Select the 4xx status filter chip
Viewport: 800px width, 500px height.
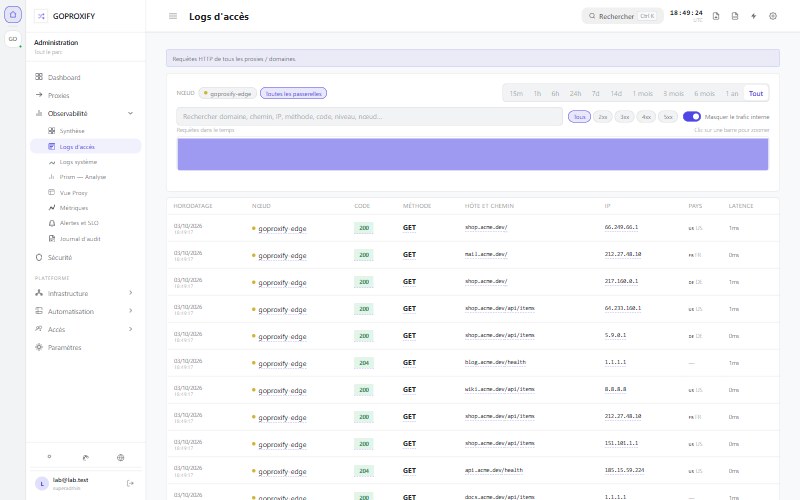[646, 117]
